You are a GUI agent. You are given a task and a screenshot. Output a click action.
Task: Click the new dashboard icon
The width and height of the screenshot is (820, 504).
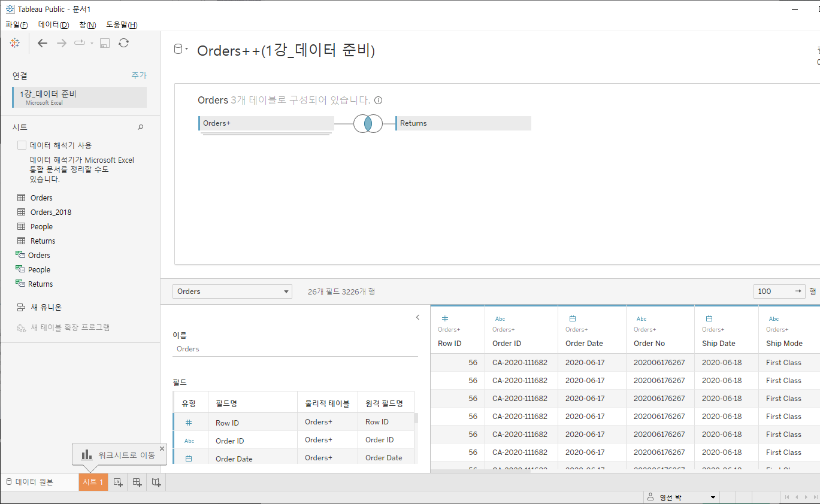(137, 482)
